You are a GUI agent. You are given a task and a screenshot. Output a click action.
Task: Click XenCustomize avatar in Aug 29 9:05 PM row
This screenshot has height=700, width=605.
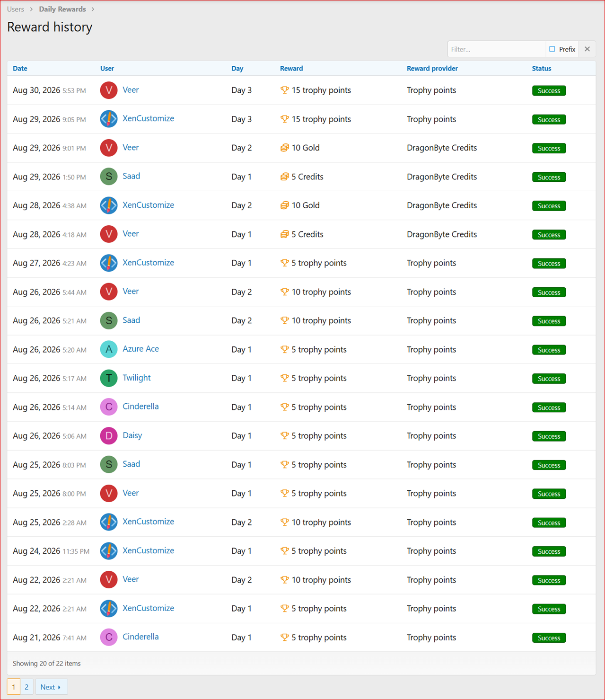109,119
